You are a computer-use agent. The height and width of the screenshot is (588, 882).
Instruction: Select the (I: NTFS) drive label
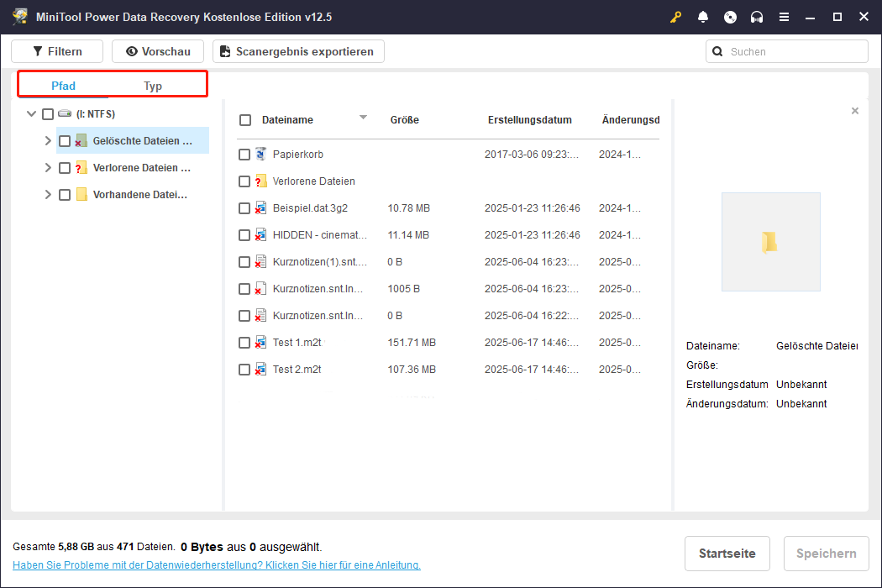pyautogui.click(x=96, y=113)
